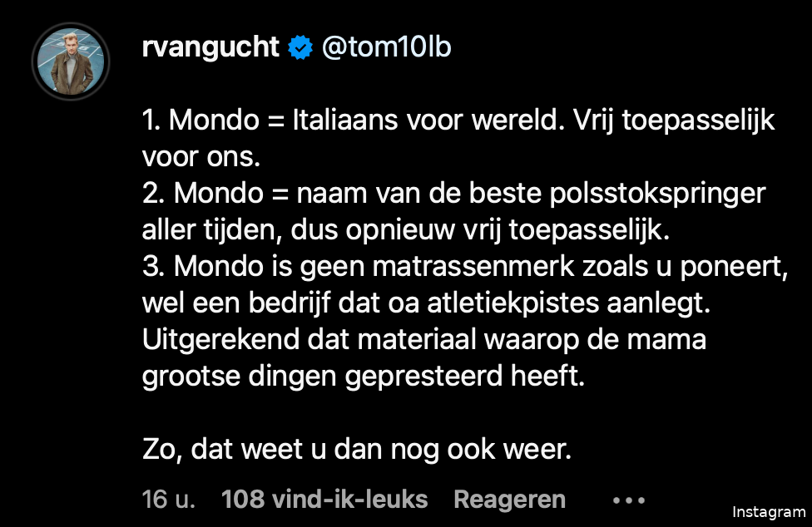
Task: Click the line starting with '2. Mondo'
Action: click(453, 194)
